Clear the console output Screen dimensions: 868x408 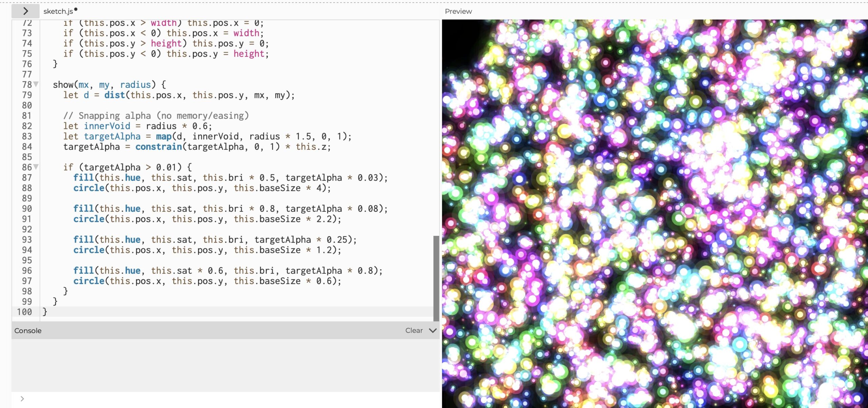coord(414,330)
